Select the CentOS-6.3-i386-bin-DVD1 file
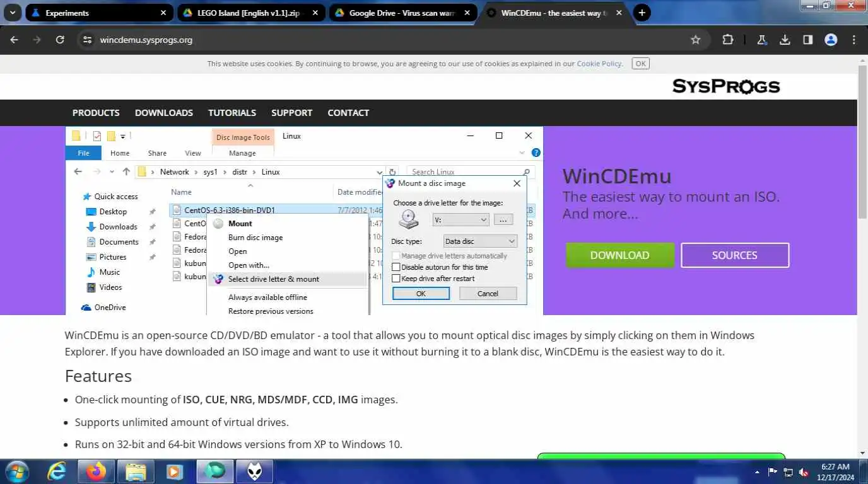Screen dimensions: 868x484 click(x=230, y=210)
